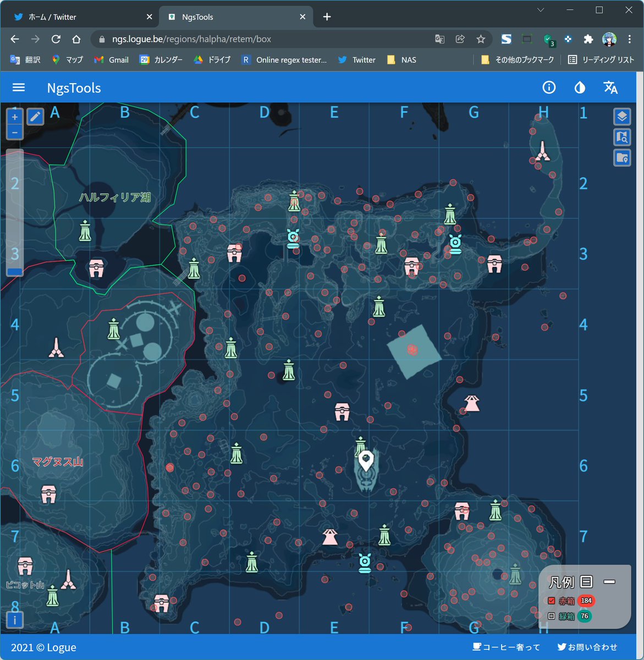Open the Chrome three-dot menu
The image size is (644, 660).
(x=630, y=39)
